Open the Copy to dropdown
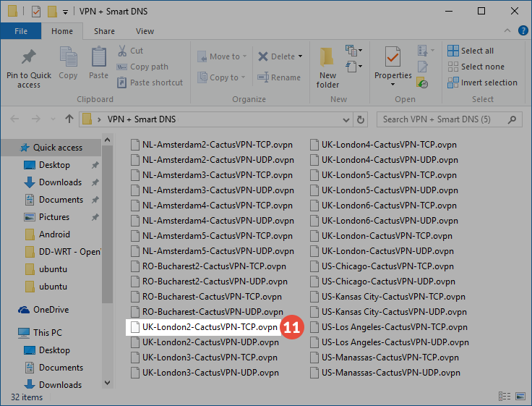This screenshot has height=406, width=532. (221, 77)
